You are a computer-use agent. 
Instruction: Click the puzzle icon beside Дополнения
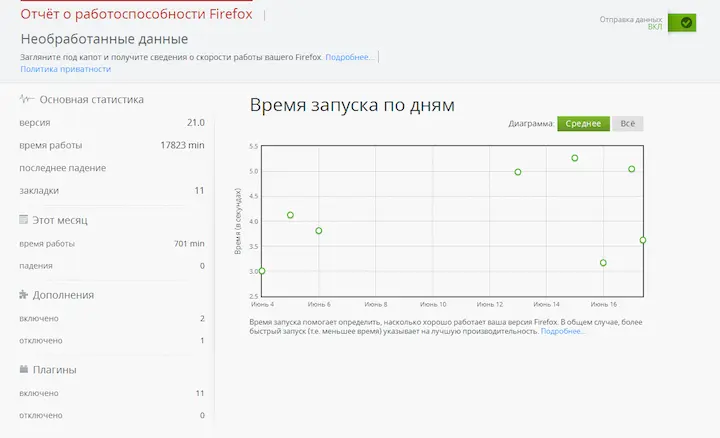(23, 294)
